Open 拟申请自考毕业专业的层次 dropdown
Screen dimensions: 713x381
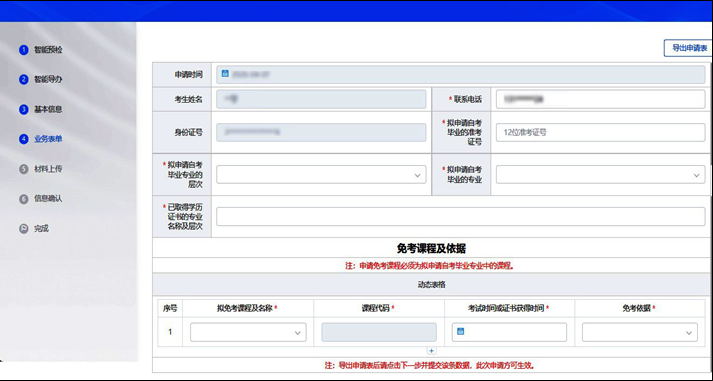321,175
